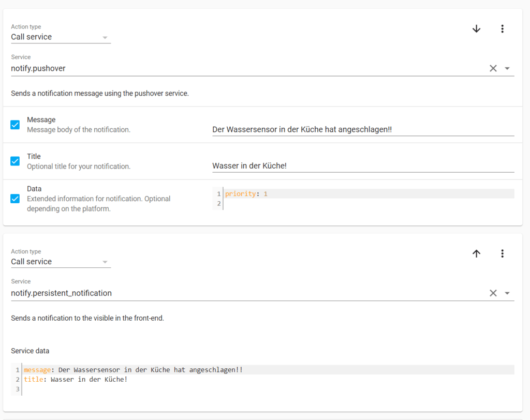Viewport: 530px width, 420px height.
Task: Open the second action's Action type dropdown
Action: click(x=61, y=262)
